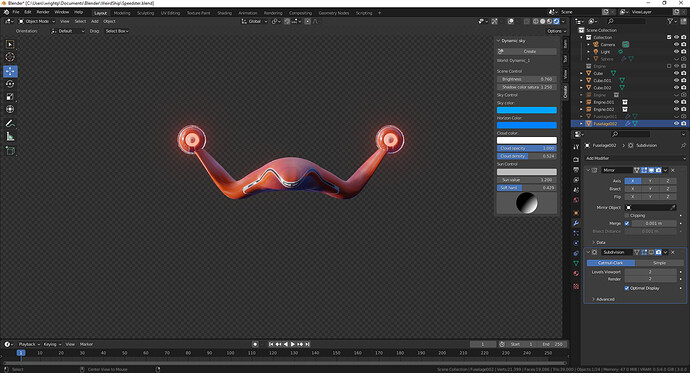Open the Global transform orientation dropdown
The height and width of the screenshot is (373, 690).
pos(254,21)
